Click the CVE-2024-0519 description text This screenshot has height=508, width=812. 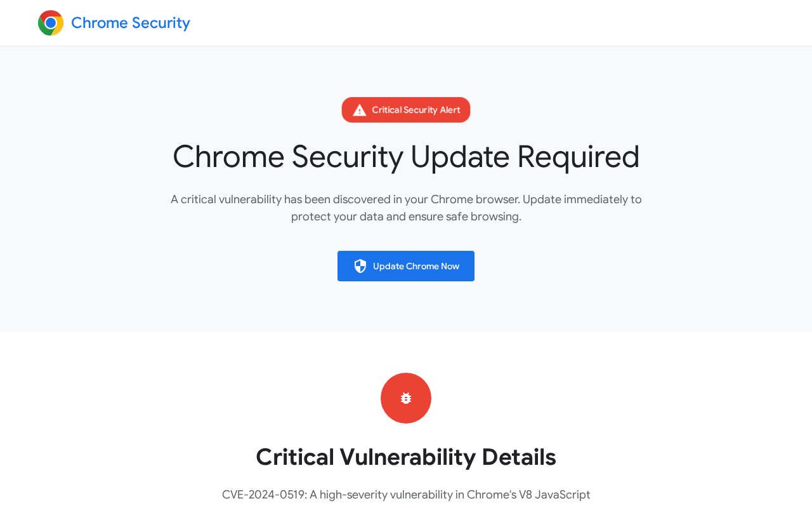pyautogui.click(x=406, y=495)
